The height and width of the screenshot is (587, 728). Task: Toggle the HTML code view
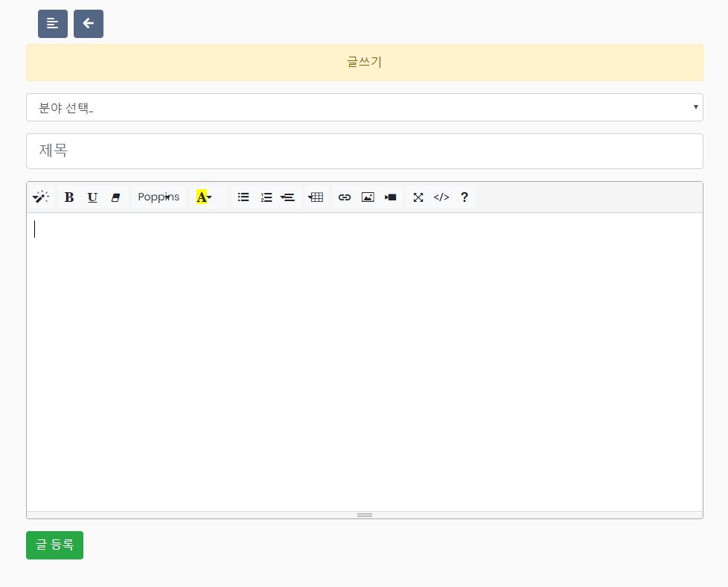tap(441, 197)
